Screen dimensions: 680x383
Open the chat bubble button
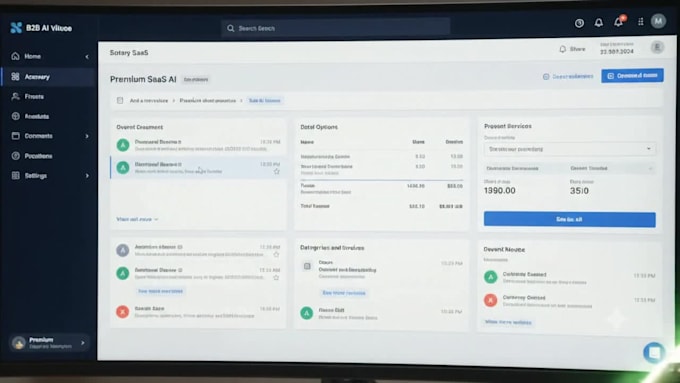click(x=654, y=352)
